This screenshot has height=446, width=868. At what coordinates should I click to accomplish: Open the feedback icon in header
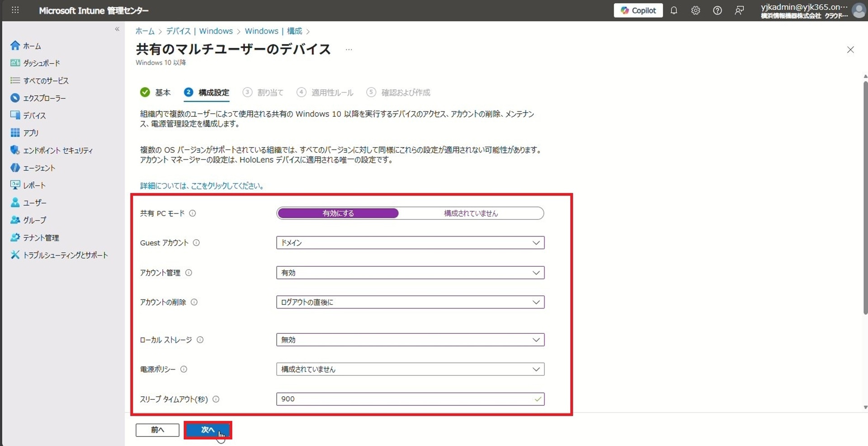click(x=739, y=10)
